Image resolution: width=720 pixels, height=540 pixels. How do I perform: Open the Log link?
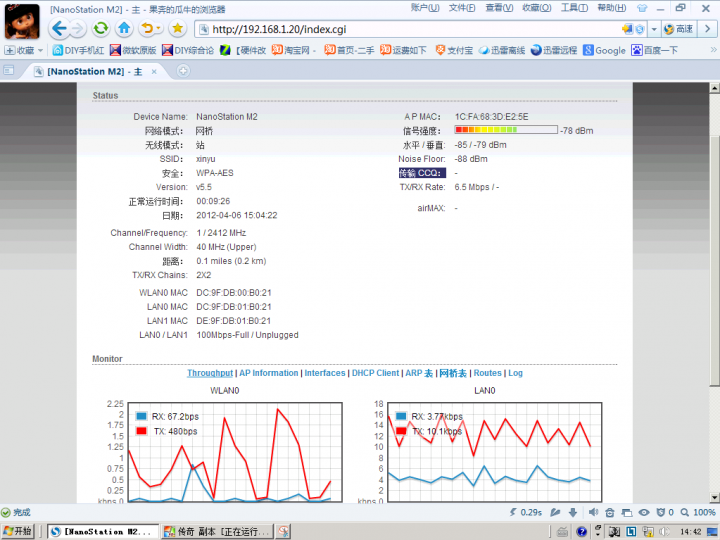point(515,373)
